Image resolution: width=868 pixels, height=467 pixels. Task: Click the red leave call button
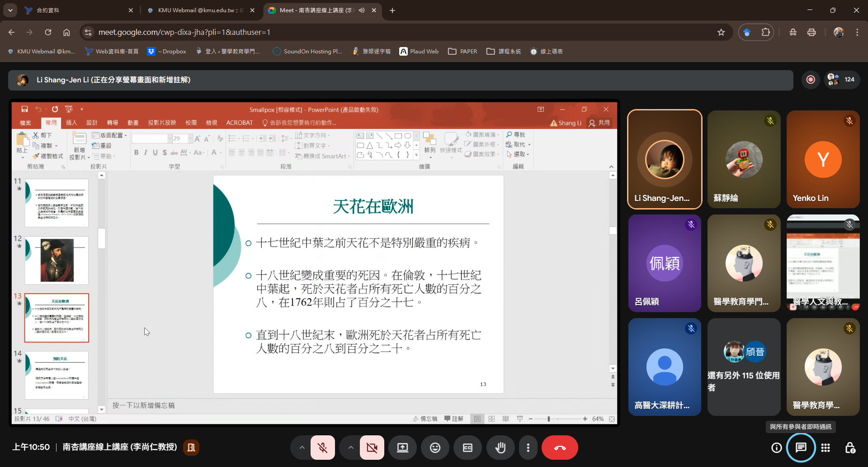(560, 448)
